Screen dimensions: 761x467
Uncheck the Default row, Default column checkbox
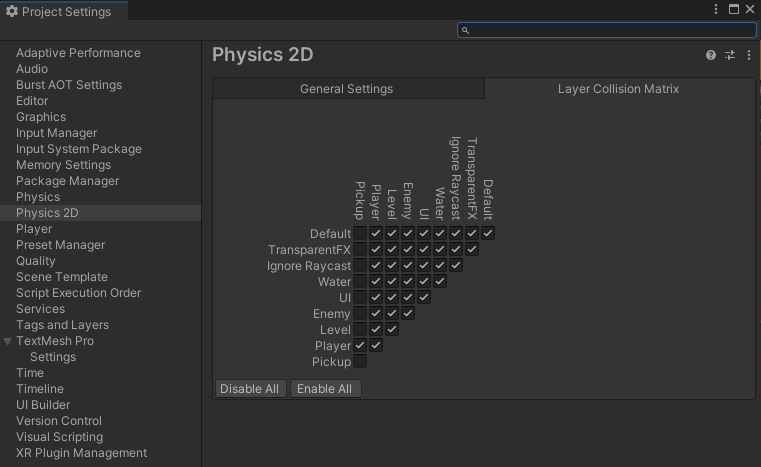pyautogui.click(x=488, y=233)
